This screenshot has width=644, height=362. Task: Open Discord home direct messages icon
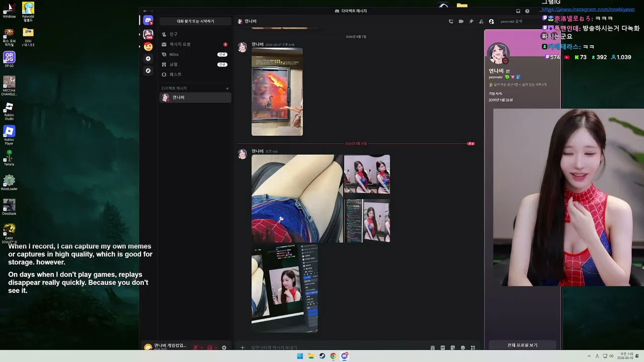click(x=148, y=21)
